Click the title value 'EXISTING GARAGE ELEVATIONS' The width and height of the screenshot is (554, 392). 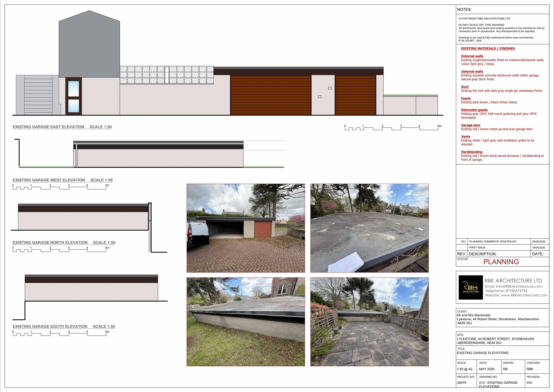(x=483, y=353)
